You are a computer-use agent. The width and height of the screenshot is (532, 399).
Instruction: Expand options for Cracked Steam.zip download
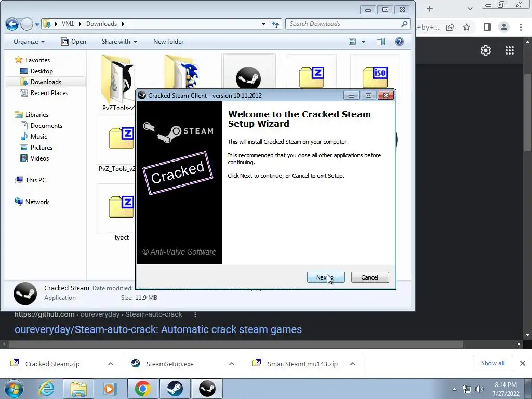[111, 364]
